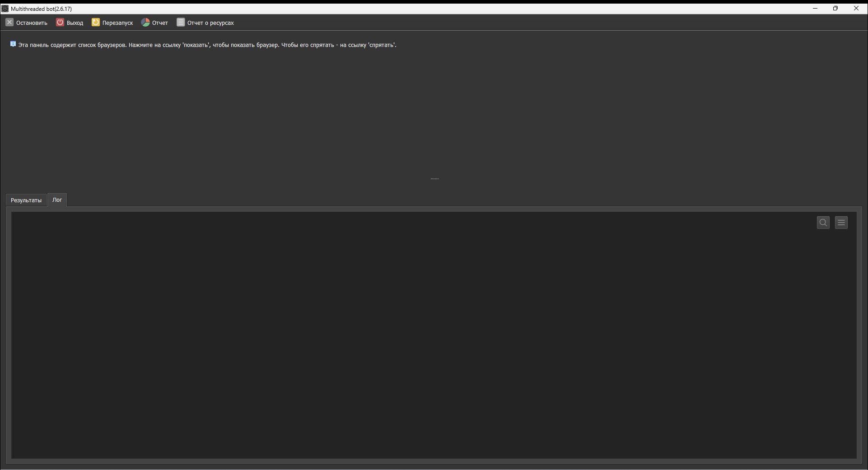Click the blue info icon in browser panel
Viewport: 868px width, 470px height.
click(x=13, y=44)
